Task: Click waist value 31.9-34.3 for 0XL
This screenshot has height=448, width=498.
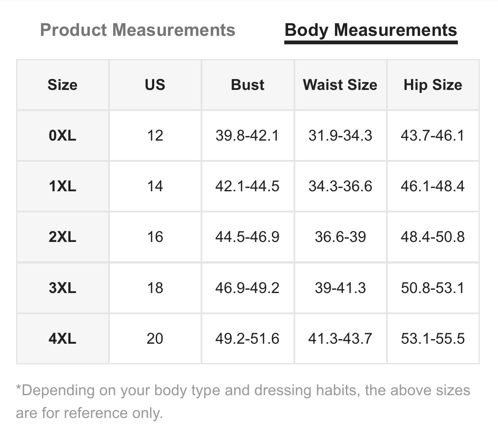Action: (x=340, y=136)
